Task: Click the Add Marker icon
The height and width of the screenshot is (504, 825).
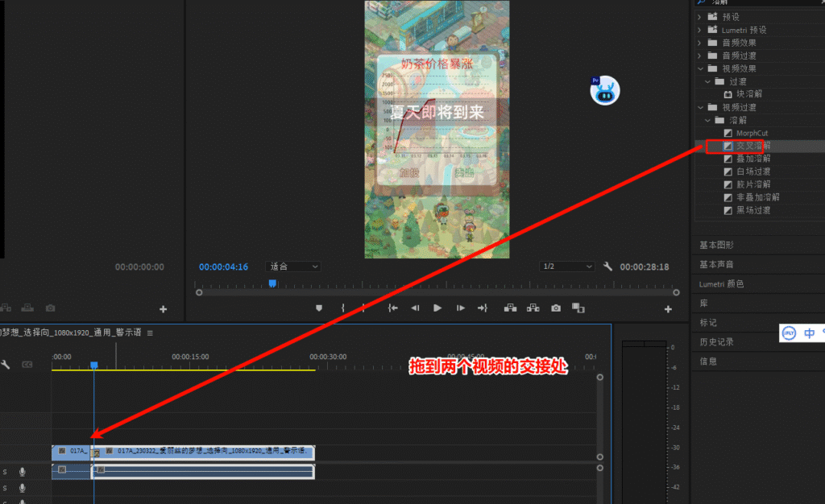Action: coord(319,308)
